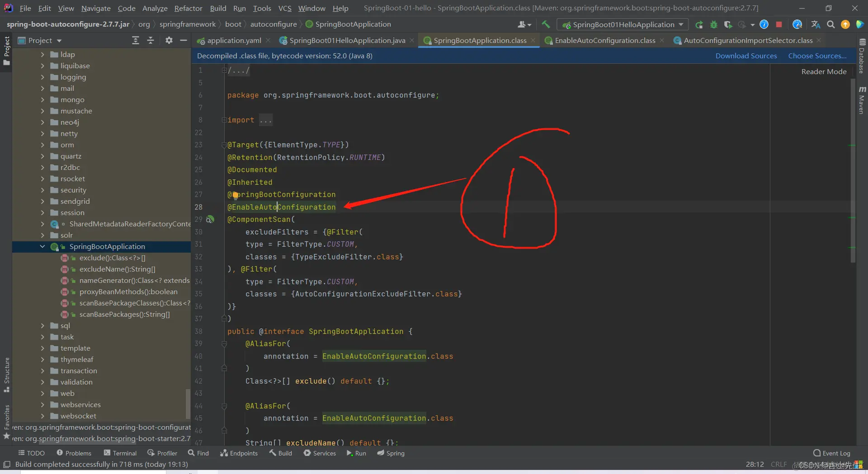This screenshot has width=868, height=474.
Task: Click the CRLF line separator indicator
Action: click(778, 464)
